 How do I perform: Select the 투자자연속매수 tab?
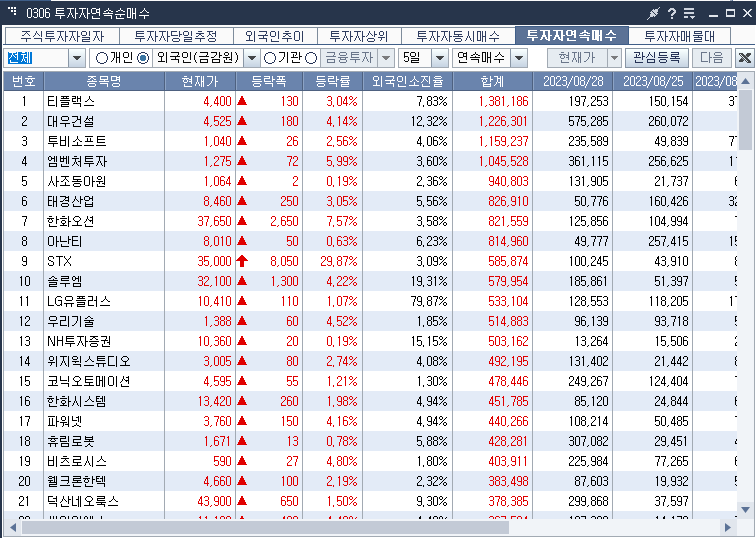pos(572,35)
